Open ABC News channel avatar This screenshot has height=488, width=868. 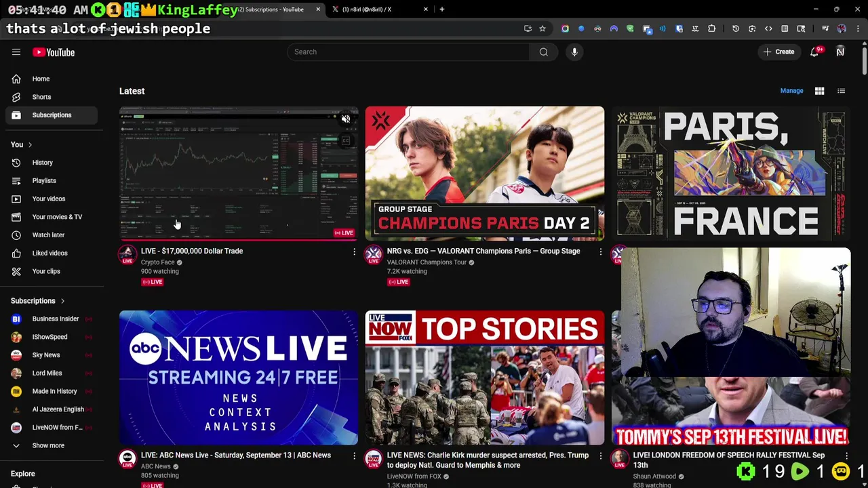(127, 459)
